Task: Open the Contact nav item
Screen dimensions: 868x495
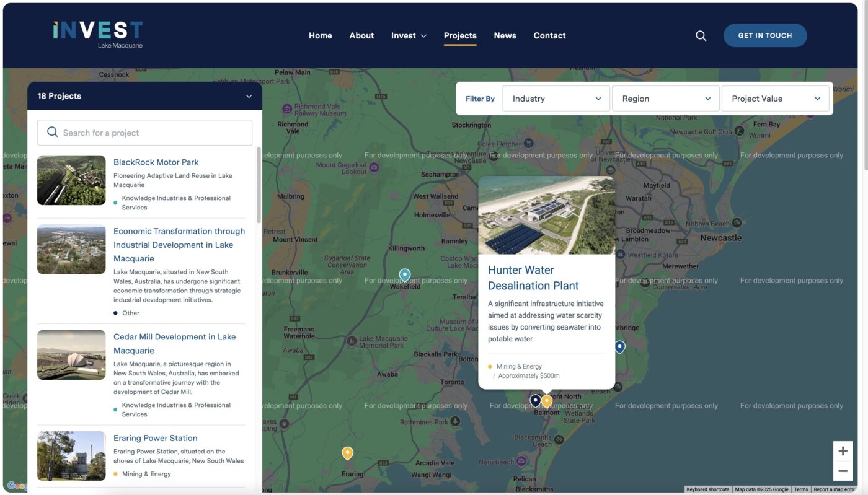Action: (x=550, y=35)
